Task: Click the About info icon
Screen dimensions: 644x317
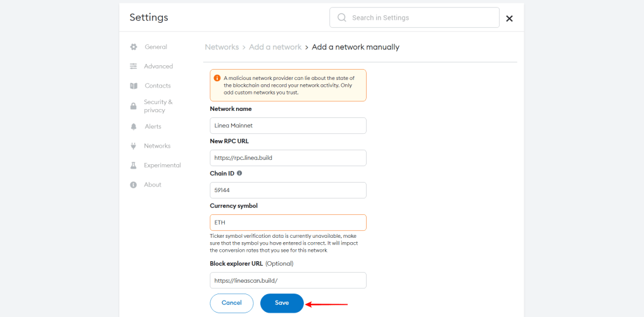Action: pyautogui.click(x=134, y=184)
